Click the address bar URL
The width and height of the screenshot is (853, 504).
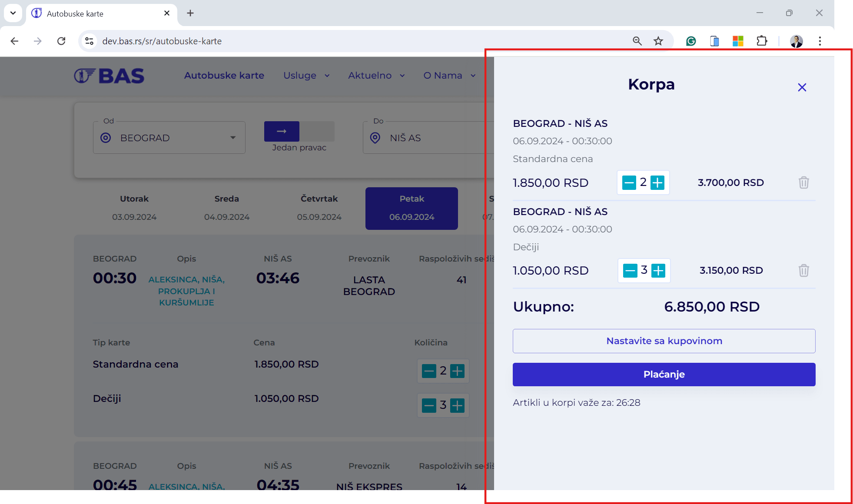162,41
